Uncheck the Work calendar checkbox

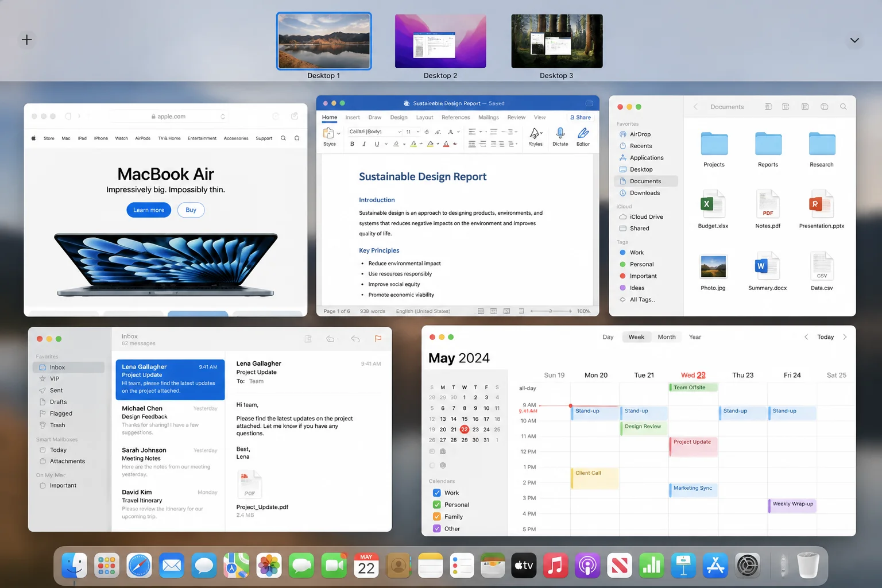tap(436, 493)
